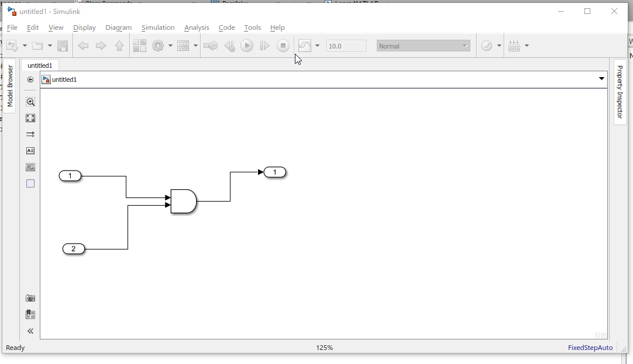Image resolution: width=633 pixels, height=364 pixels.
Task: Open the Diagram menu
Action: [118, 27]
